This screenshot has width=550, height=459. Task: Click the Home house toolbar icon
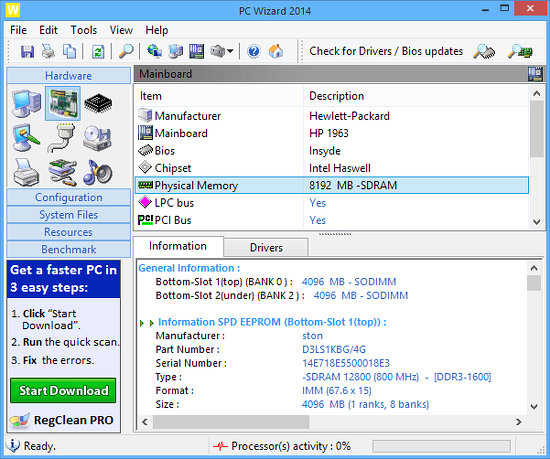click(276, 51)
